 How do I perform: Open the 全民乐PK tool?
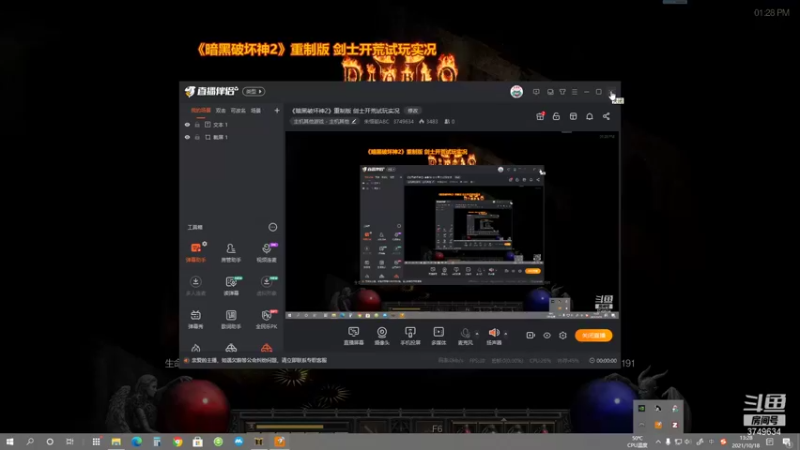click(x=266, y=319)
